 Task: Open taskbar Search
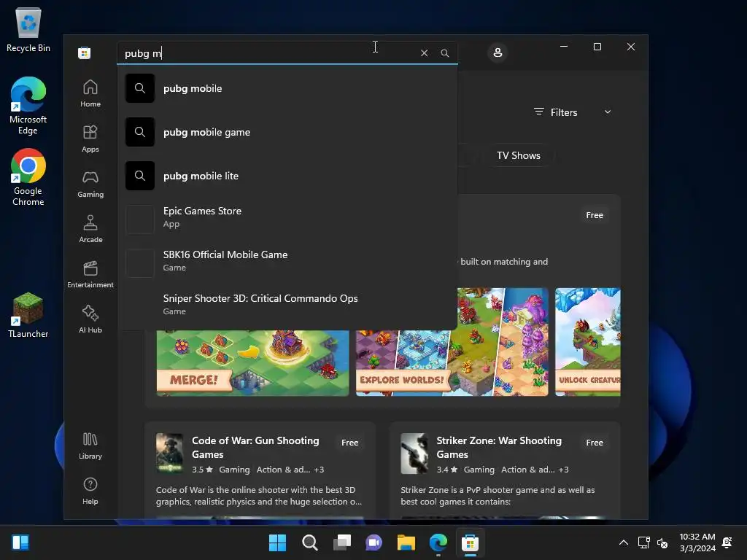[x=309, y=542]
